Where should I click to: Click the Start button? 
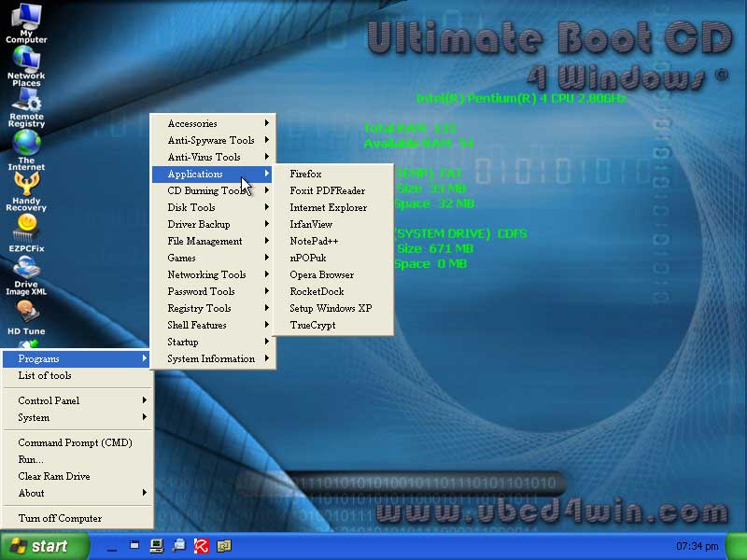44,546
